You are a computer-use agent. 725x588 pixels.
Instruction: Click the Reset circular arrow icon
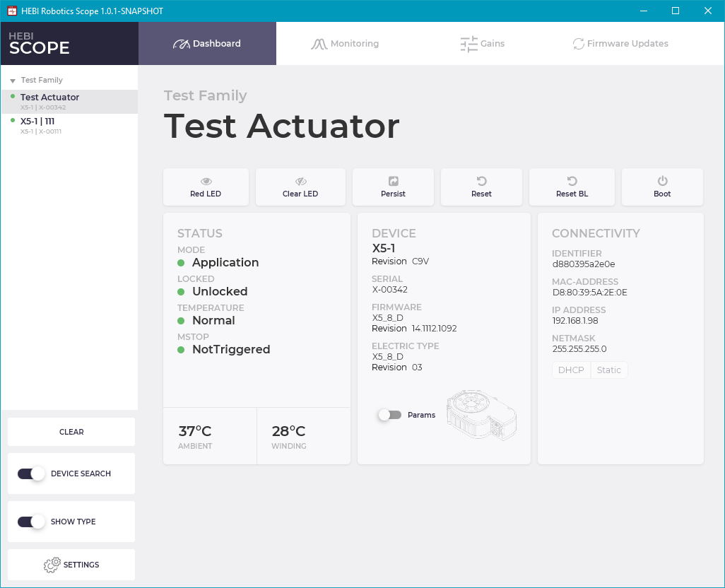481,182
